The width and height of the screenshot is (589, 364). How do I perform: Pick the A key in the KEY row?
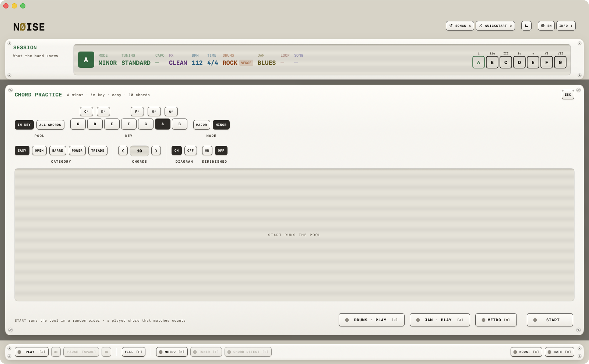coord(163,124)
